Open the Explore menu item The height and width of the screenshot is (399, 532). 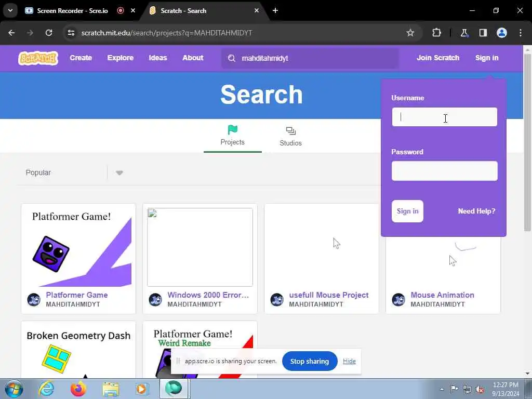121,58
